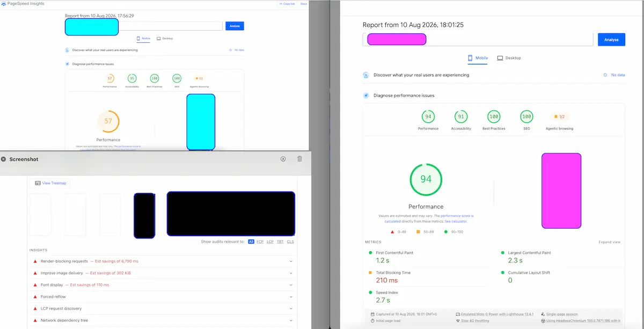Click the real users icon in right report
This screenshot has width=644, height=329.
(365, 75)
